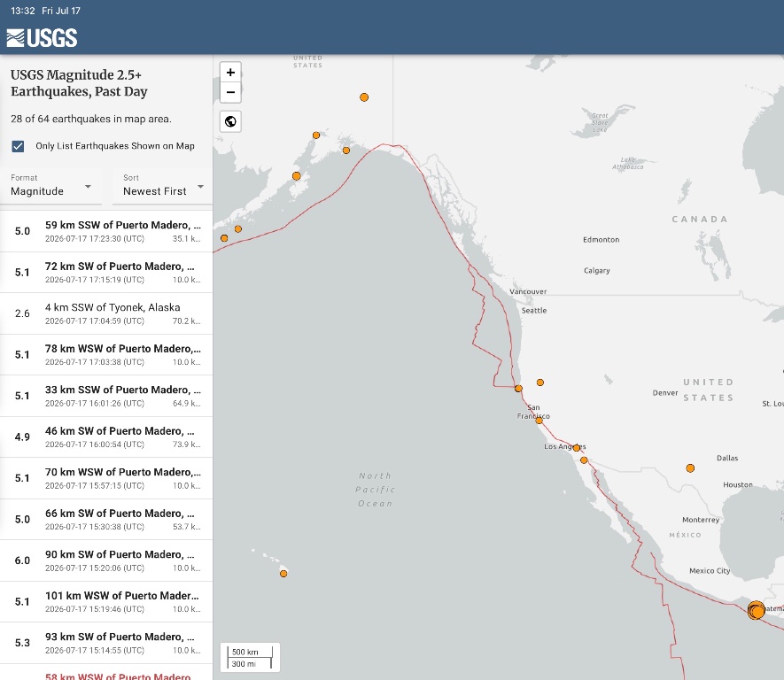Click the USGS logo in header
784x680 pixels.
pyautogui.click(x=42, y=38)
